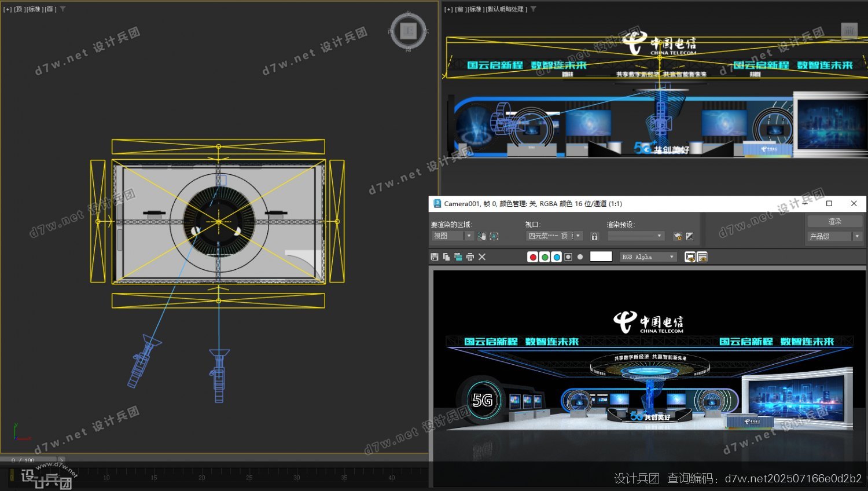Image resolution: width=868 pixels, height=491 pixels.
Task: Open the white color swatch
Action: click(601, 257)
